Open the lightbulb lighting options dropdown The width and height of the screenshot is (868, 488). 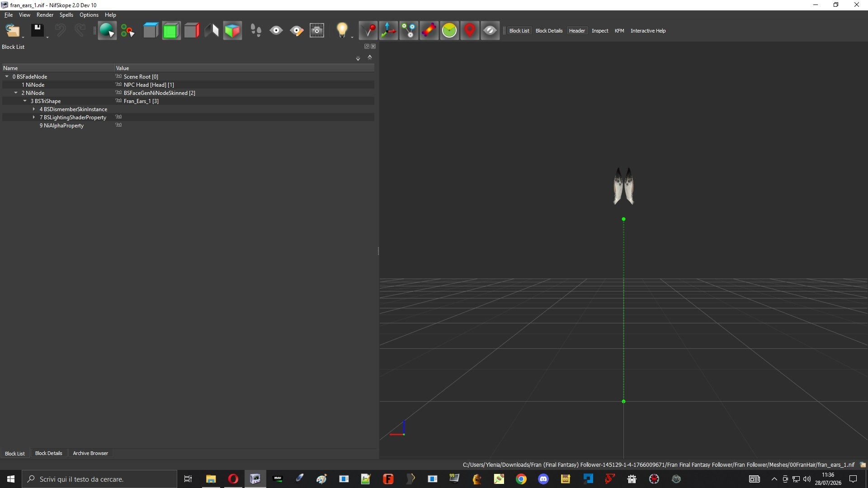click(352, 37)
